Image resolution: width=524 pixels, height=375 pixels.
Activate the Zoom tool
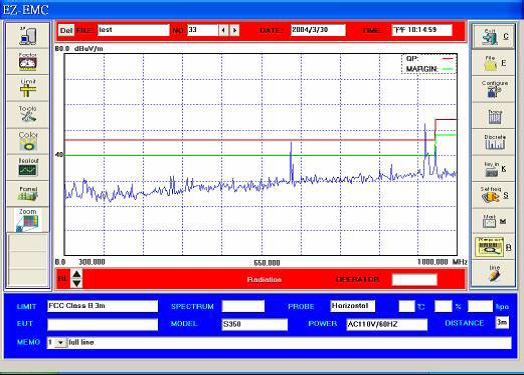[28, 220]
